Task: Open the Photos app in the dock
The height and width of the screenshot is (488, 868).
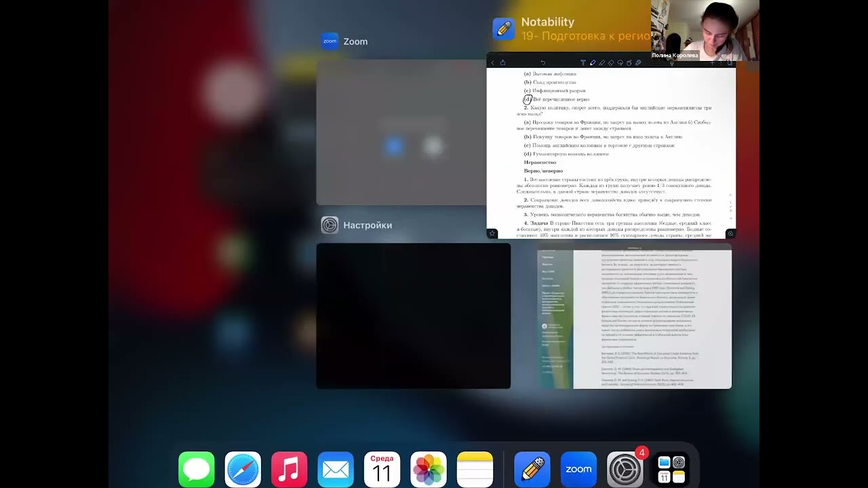Action: 429,469
